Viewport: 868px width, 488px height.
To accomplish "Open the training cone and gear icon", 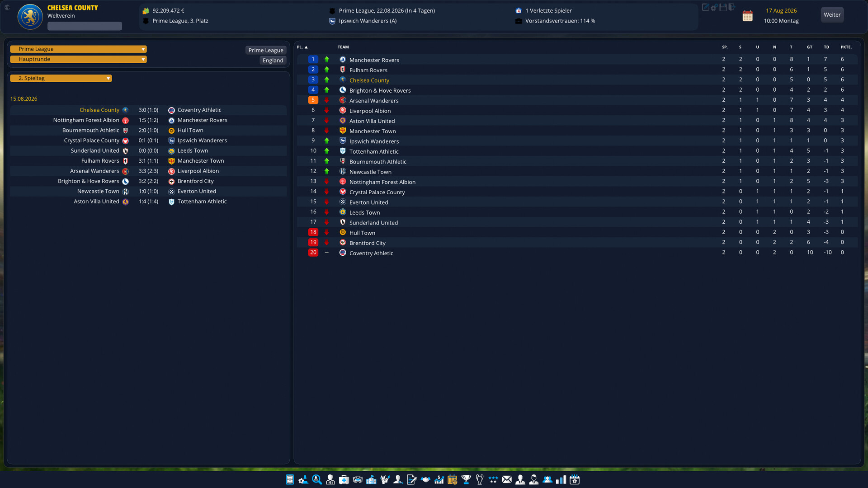I will (303, 479).
